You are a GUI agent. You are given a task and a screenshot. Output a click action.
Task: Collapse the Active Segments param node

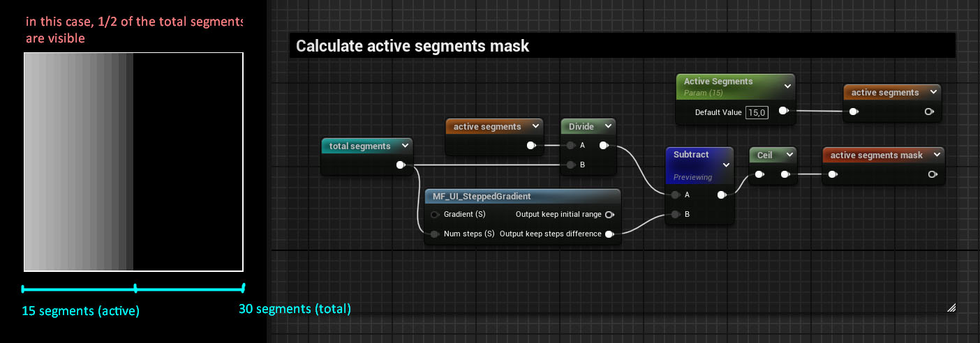(x=787, y=86)
